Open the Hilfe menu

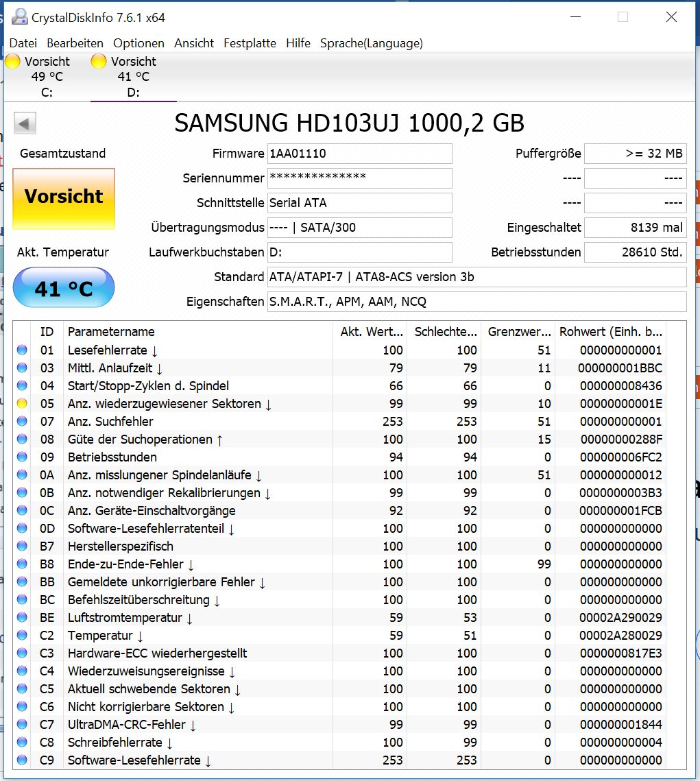click(x=298, y=43)
